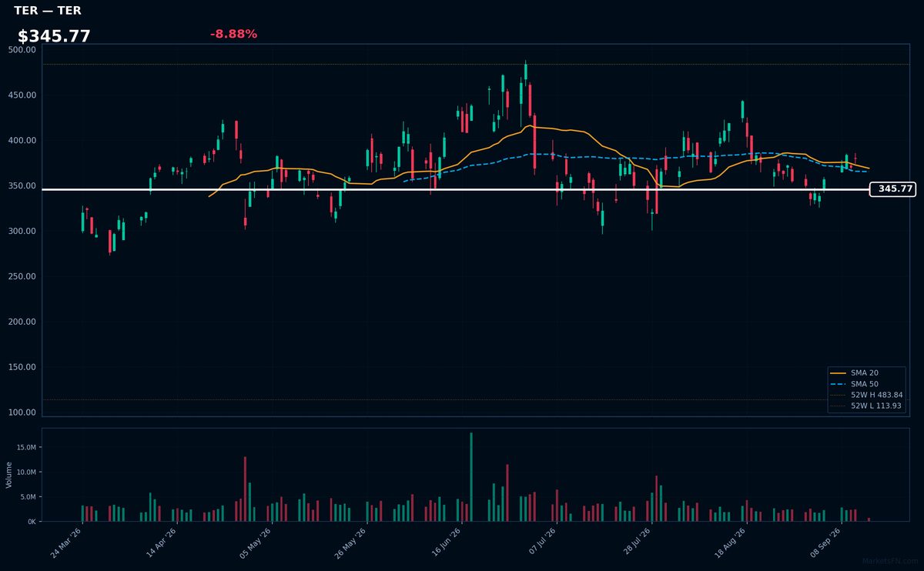Image resolution: width=924 pixels, height=571 pixels.
Task: Click the 08 Sep '26 date label
Action: (x=825, y=543)
